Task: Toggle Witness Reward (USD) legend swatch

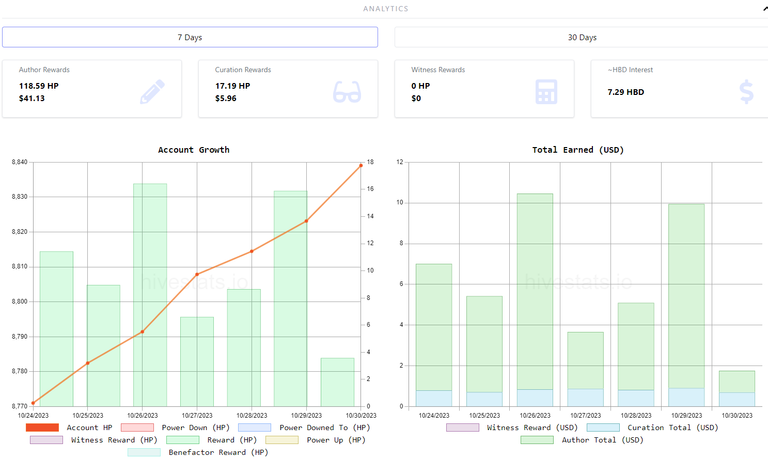Action: tap(463, 428)
